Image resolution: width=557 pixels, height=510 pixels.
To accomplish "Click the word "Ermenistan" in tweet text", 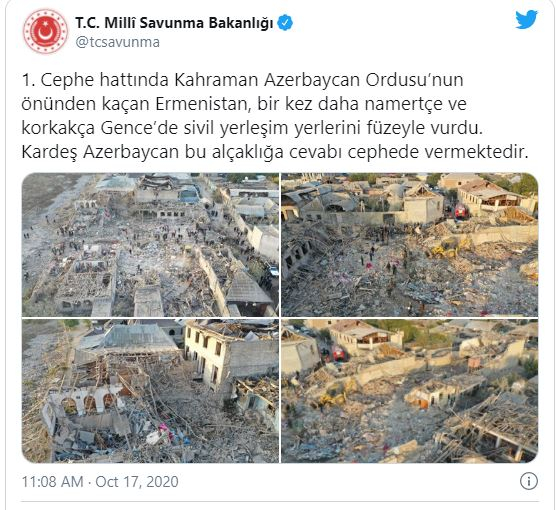I will [202, 104].
